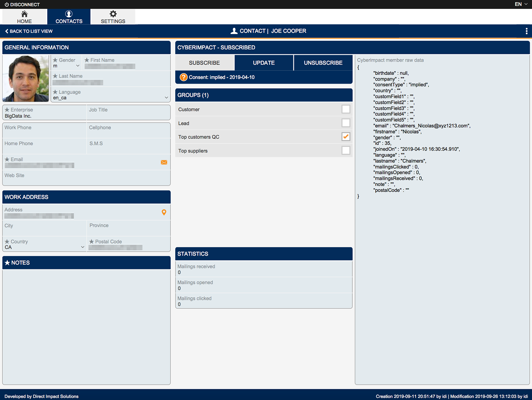Click the contact profile photo
This screenshot has width=532, height=400.
[x=26, y=79]
